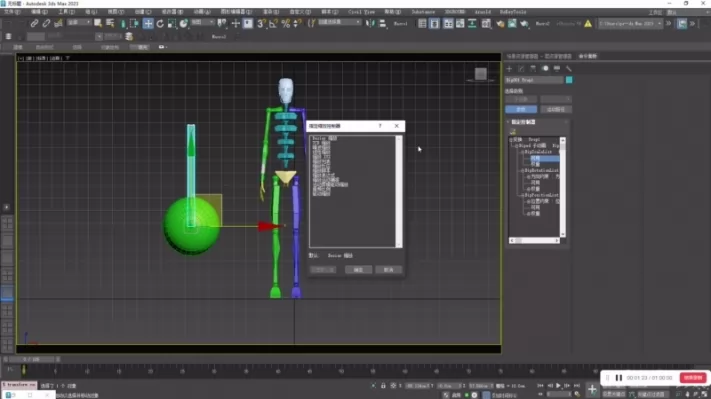Collapse BipRotationList tree node
Image resolution: width=711 pixels, height=399 pixels.
[522, 170]
